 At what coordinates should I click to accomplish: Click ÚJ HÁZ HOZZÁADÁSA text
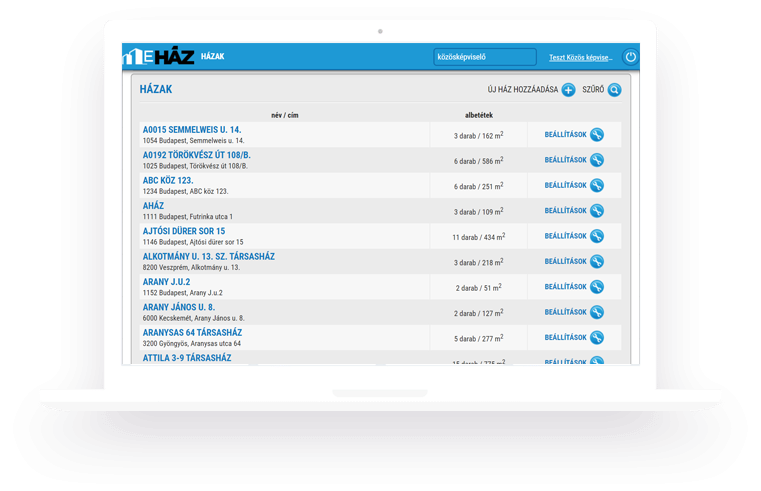[x=523, y=90]
